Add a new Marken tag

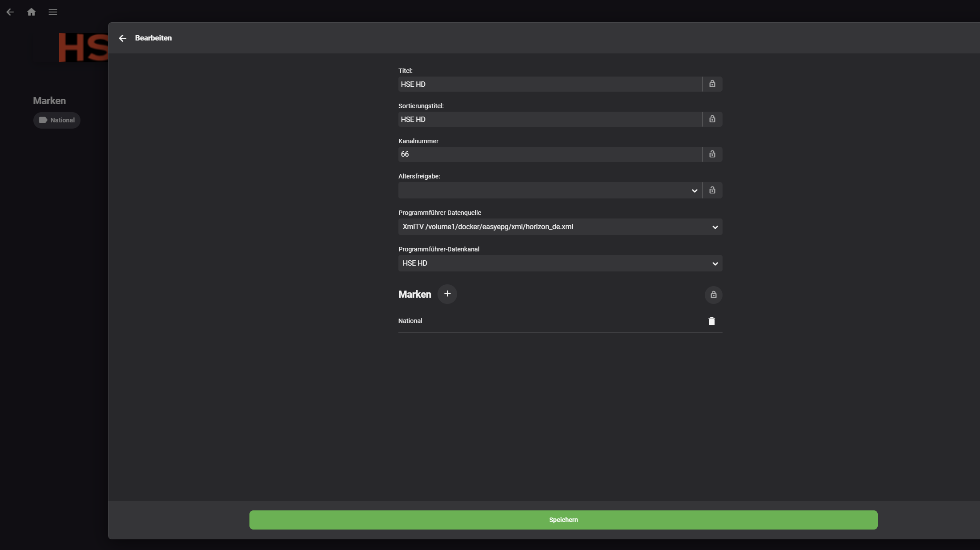click(x=447, y=294)
